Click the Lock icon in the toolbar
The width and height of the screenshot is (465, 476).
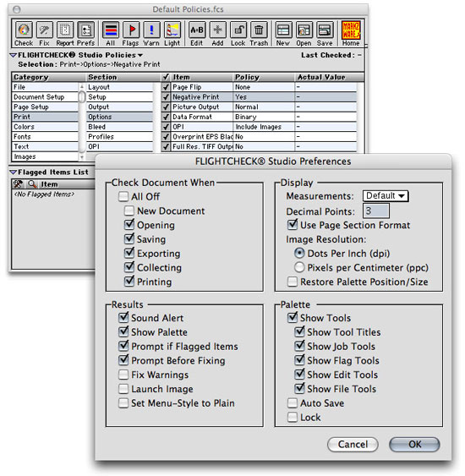[238, 30]
